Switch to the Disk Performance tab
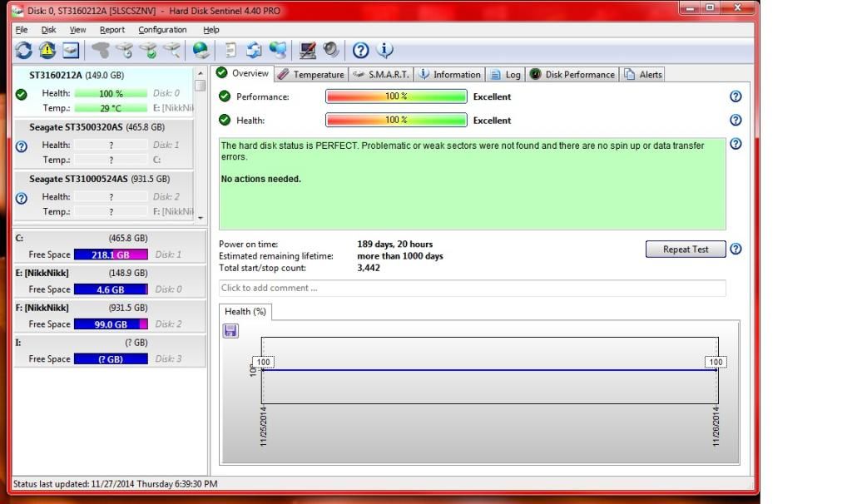The height and width of the screenshot is (504, 852). pyautogui.click(x=572, y=74)
